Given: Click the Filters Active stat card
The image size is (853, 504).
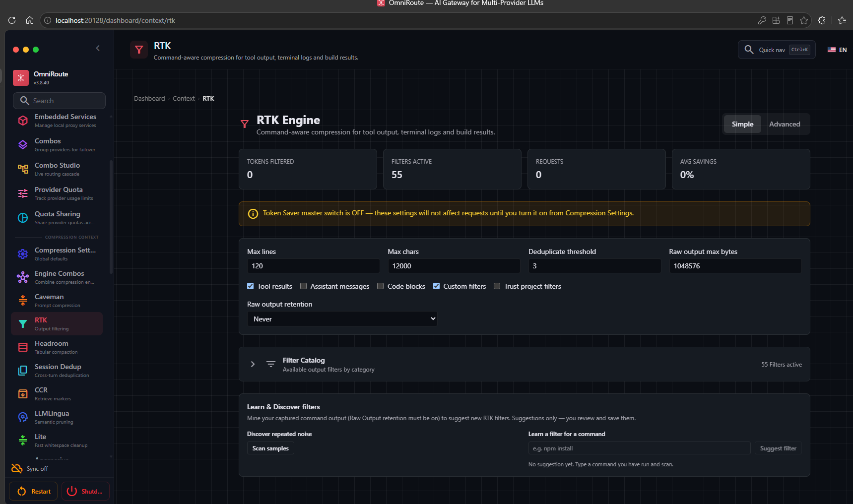Looking at the screenshot, I should point(452,169).
